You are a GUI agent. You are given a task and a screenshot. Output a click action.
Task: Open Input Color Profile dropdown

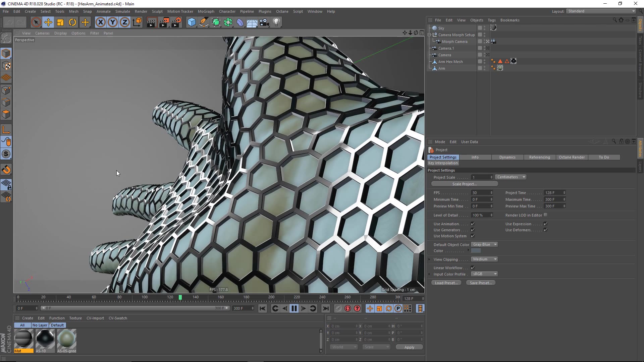pyautogui.click(x=484, y=274)
